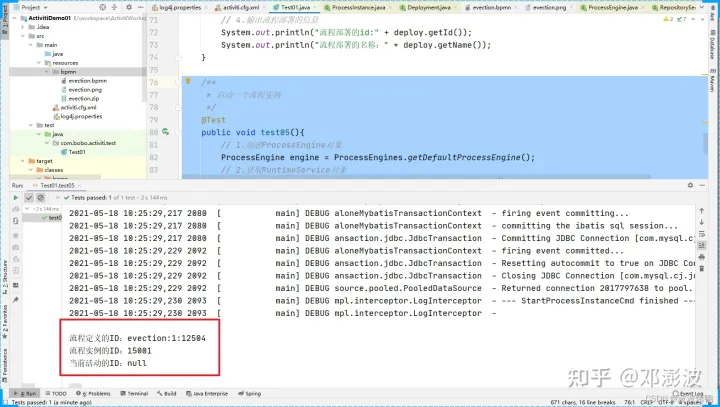Rerun the test with green play icon
The width and height of the screenshot is (720, 407).
pos(16,198)
